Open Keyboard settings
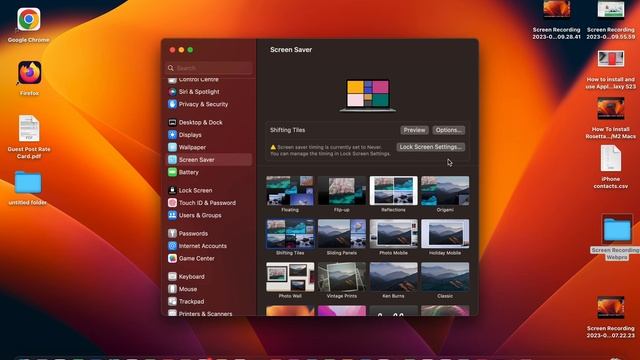Image resolution: width=640 pixels, height=360 pixels. coord(209,276)
